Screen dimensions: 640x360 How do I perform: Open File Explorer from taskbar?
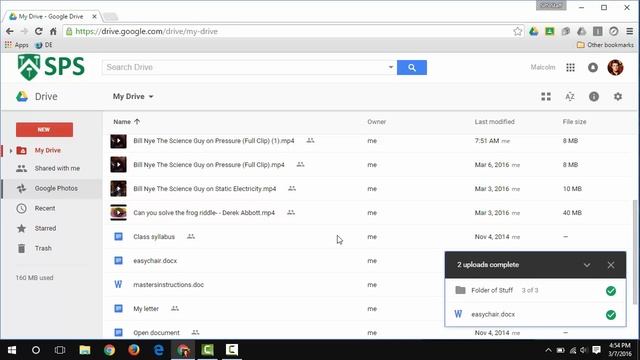click(x=84, y=350)
